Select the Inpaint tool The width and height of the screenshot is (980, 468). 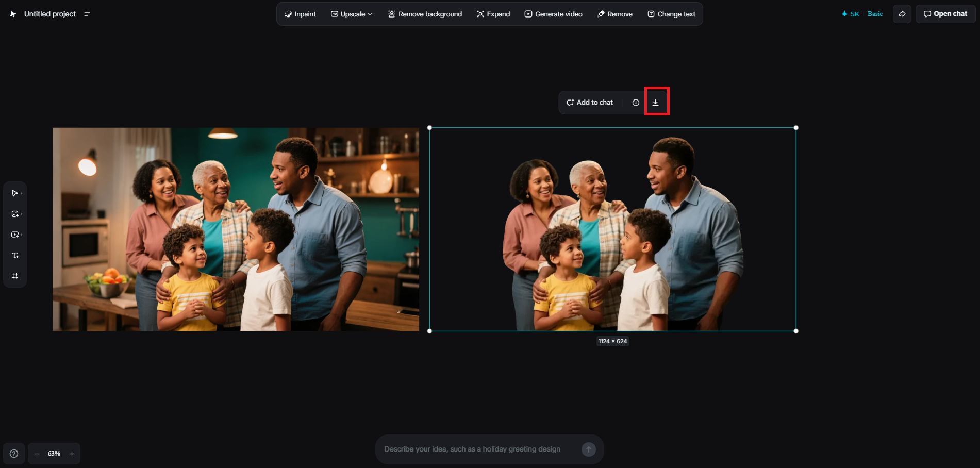click(300, 14)
